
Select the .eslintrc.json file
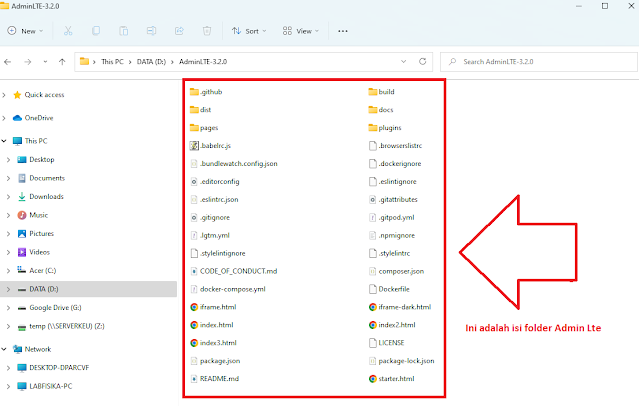point(219,199)
